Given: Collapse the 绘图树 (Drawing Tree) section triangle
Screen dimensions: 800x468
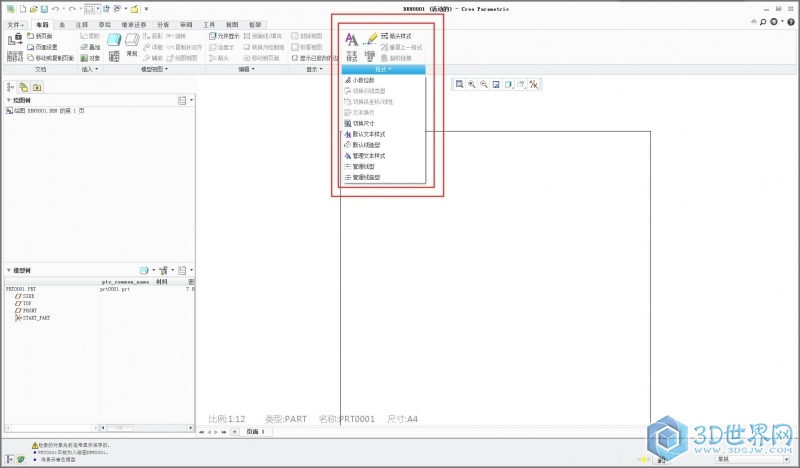Looking at the screenshot, I should coord(9,100).
